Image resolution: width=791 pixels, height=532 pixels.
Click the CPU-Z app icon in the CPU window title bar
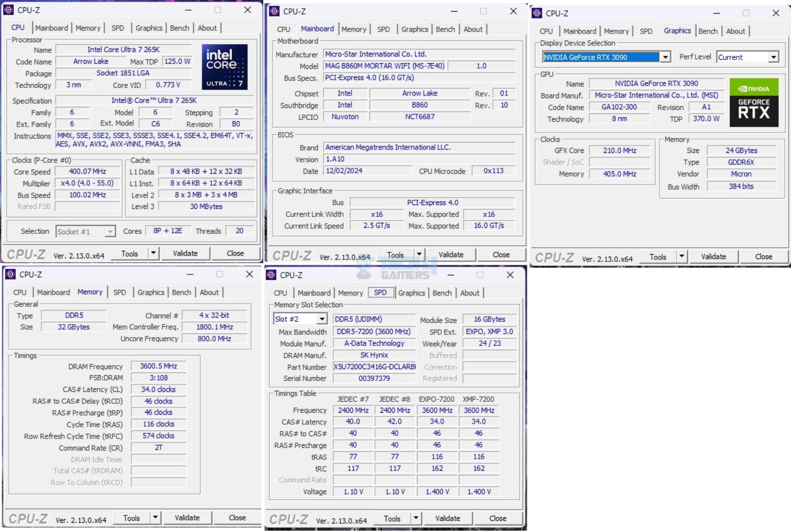(x=8, y=10)
